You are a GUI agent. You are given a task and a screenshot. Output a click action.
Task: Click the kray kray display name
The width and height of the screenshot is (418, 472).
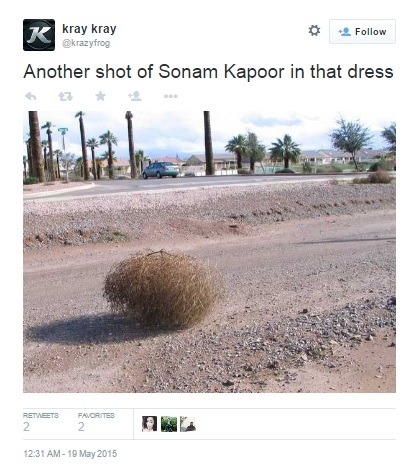point(89,29)
